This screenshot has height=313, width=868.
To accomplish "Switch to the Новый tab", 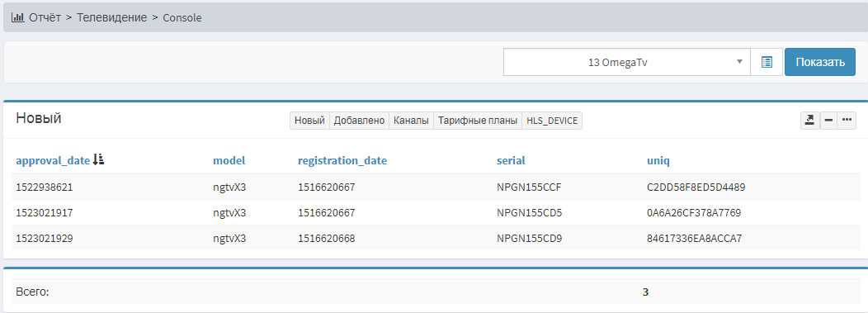I will coord(309,121).
